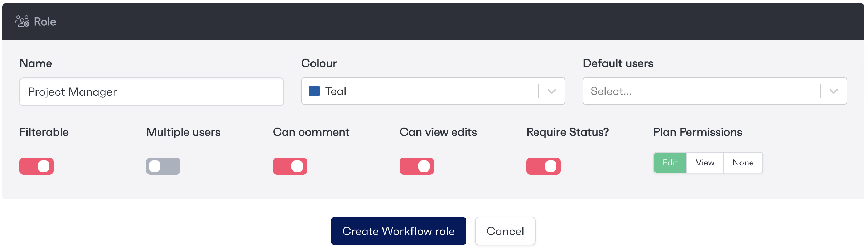Click the Role users icon in header
The height and width of the screenshot is (250, 868).
tap(22, 21)
